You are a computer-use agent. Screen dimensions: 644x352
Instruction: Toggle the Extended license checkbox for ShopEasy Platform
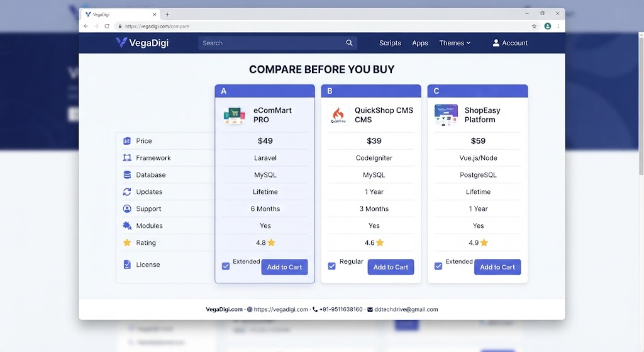[438, 266]
